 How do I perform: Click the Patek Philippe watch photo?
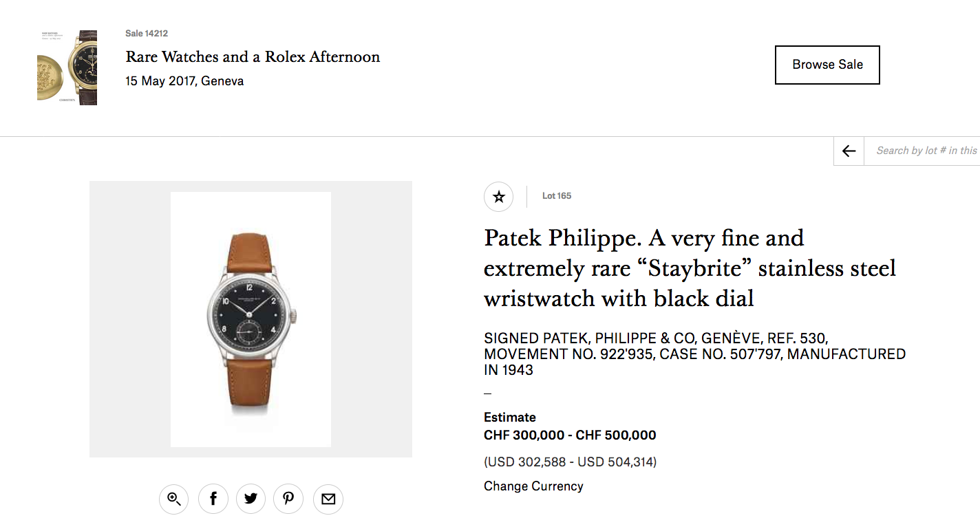click(251, 319)
